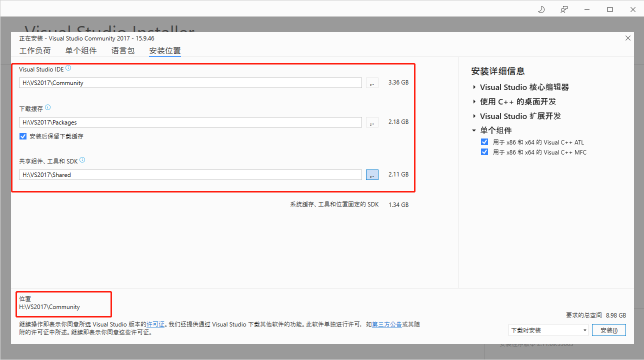The width and height of the screenshot is (644, 360).
Task: Open browse dialog for 下载缓存 path
Action: (372, 122)
